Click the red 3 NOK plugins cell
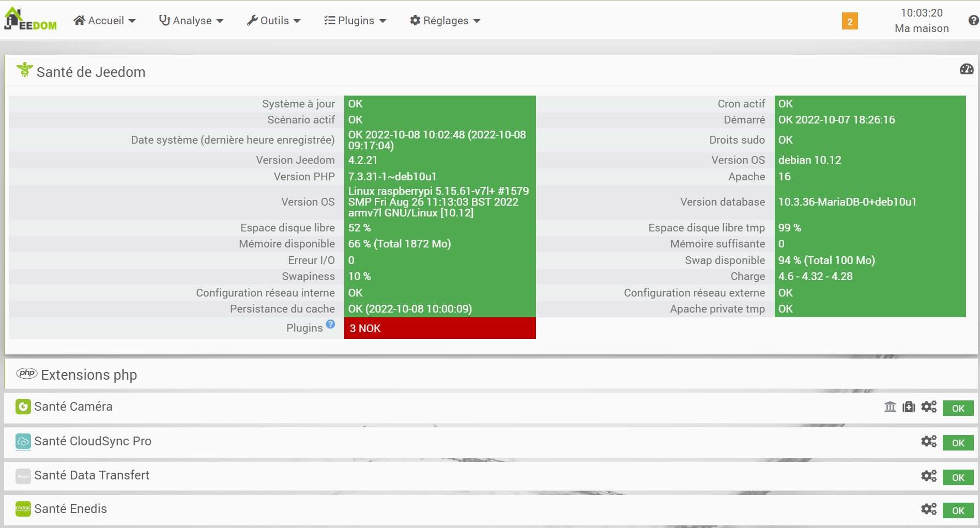 pyautogui.click(x=440, y=328)
